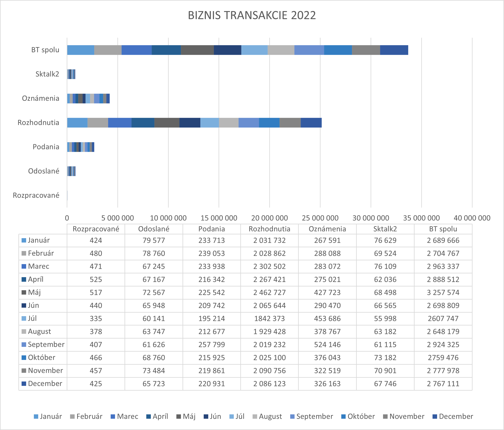Select the Október row label in data table
Viewport: 504px width, 430px height.
42,358
